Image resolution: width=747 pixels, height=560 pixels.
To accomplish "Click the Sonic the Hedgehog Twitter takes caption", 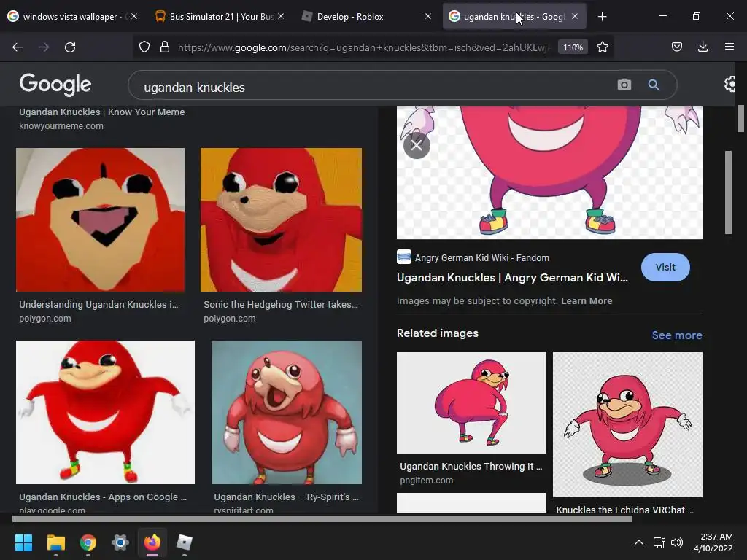I will click(281, 304).
